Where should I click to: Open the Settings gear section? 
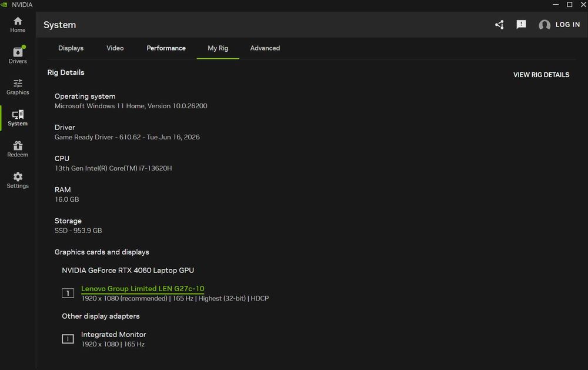[x=18, y=180]
